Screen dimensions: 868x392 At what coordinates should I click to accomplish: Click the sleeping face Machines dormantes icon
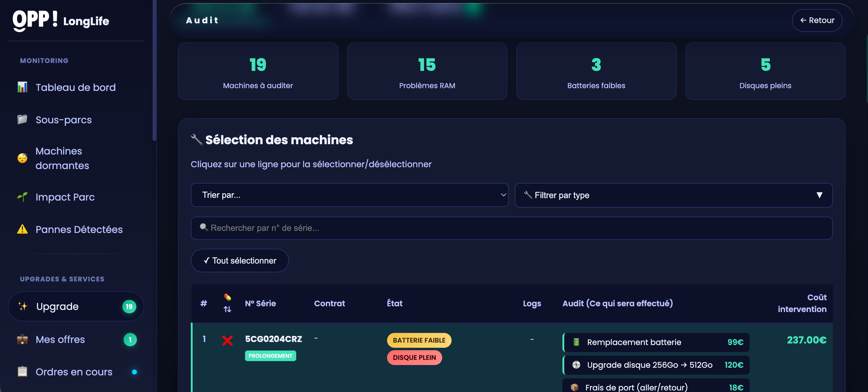(x=22, y=158)
